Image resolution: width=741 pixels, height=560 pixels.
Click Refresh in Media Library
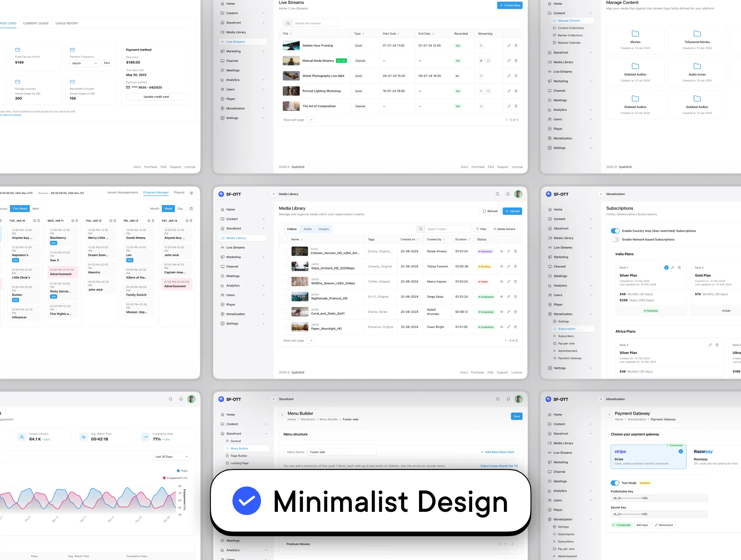click(x=490, y=211)
